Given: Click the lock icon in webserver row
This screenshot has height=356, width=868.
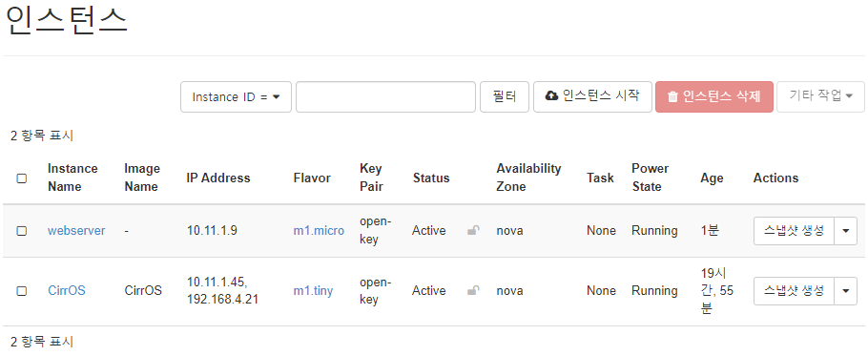Looking at the screenshot, I should point(473,230).
